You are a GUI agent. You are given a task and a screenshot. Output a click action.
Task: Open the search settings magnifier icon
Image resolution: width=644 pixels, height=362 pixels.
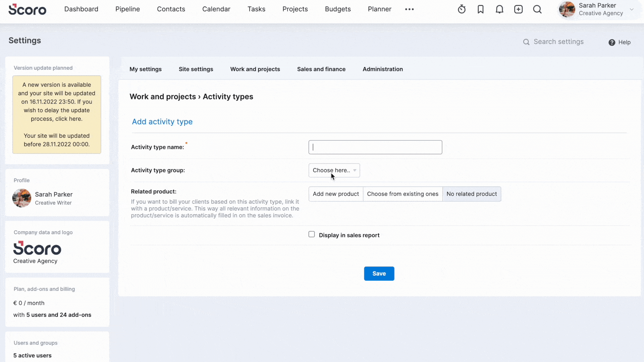pos(526,42)
